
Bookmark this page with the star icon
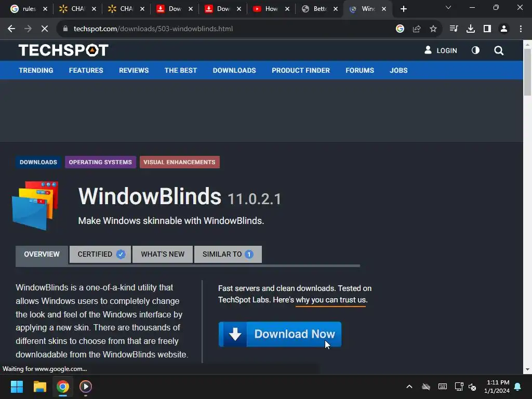point(433,29)
